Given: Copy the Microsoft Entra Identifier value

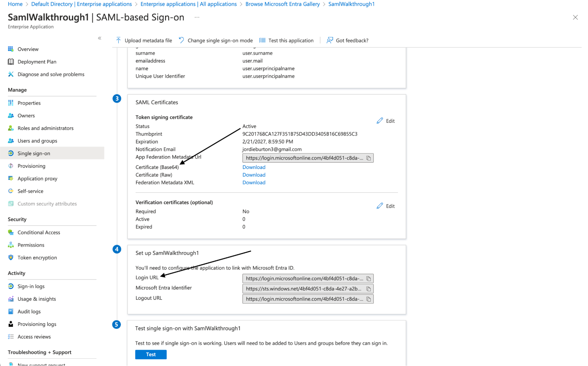Looking at the screenshot, I should click(x=369, y=289).
